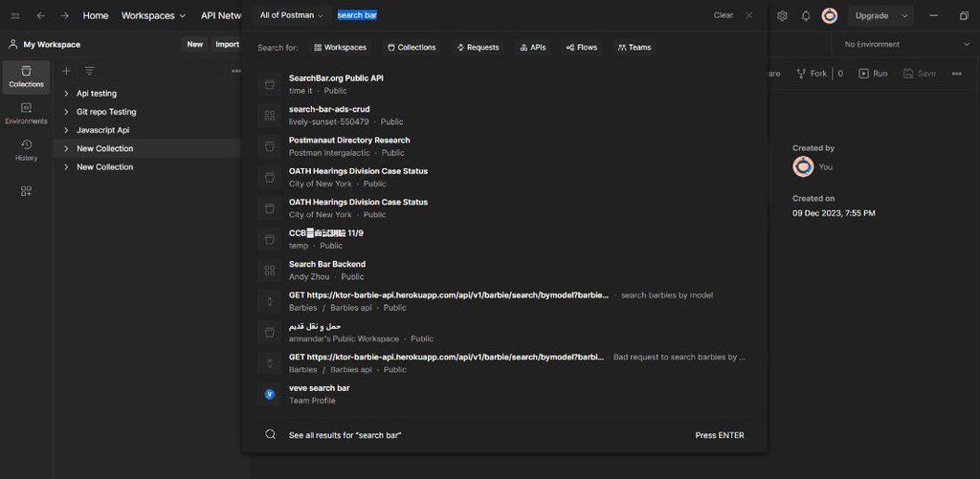Close the search panel with X icon

(x=748, y=15)
